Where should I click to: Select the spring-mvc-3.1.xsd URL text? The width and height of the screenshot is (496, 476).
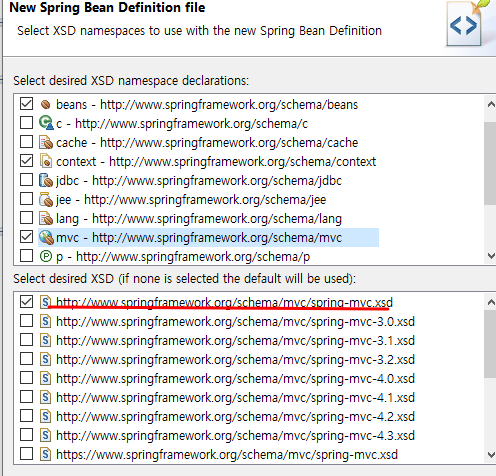pos(235,341)
